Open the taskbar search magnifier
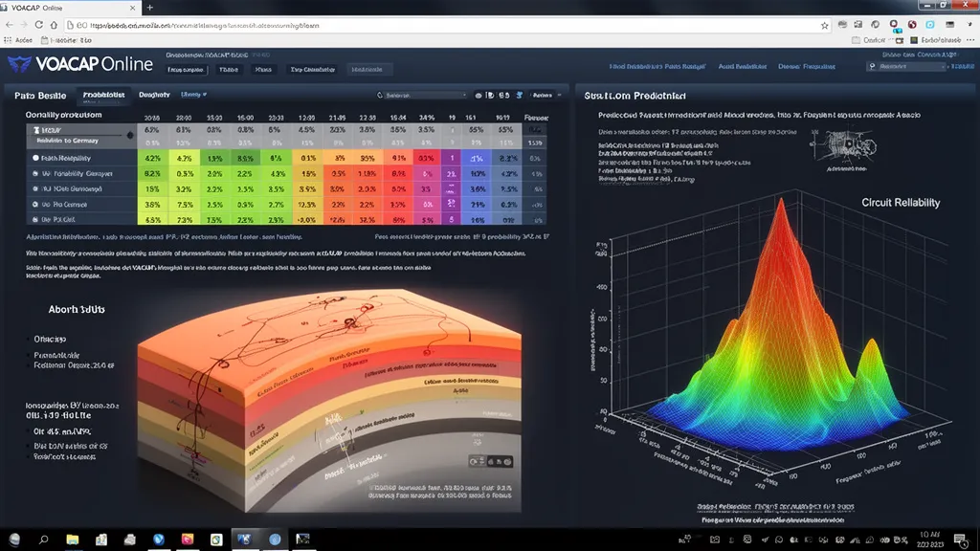Viewport: 980px width, 551px height. tap(44, 540)
